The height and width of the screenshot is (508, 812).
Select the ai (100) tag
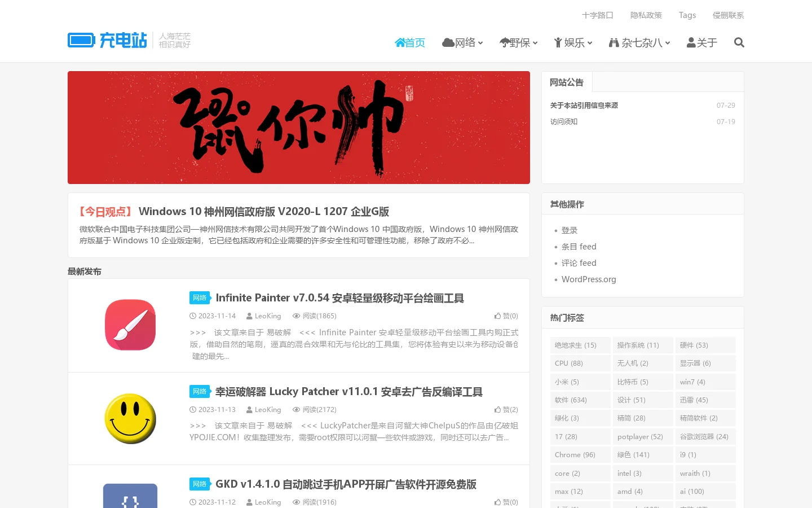tap(705, 492)
